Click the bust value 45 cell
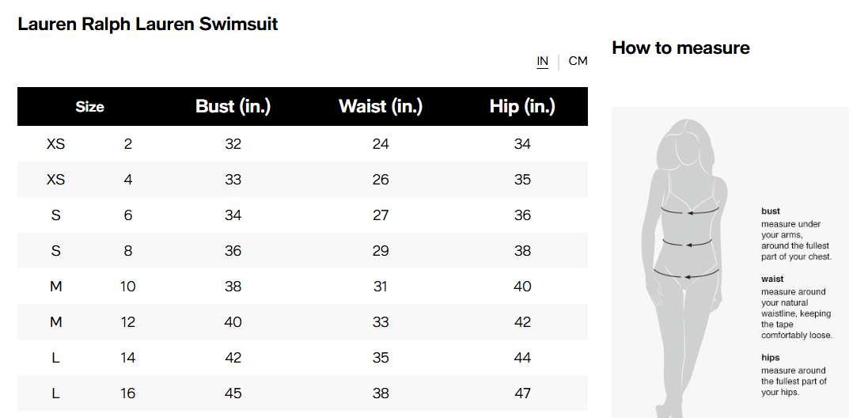 [233, 393]
